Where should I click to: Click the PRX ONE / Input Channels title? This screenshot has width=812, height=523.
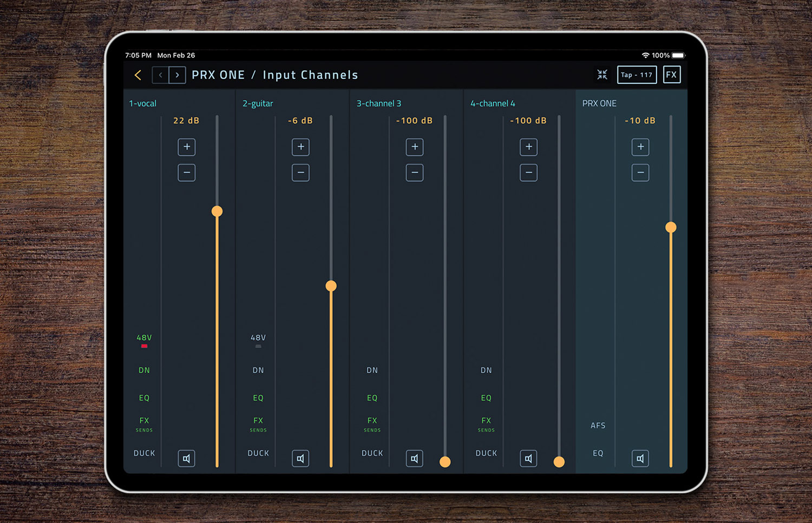(275, 75)
